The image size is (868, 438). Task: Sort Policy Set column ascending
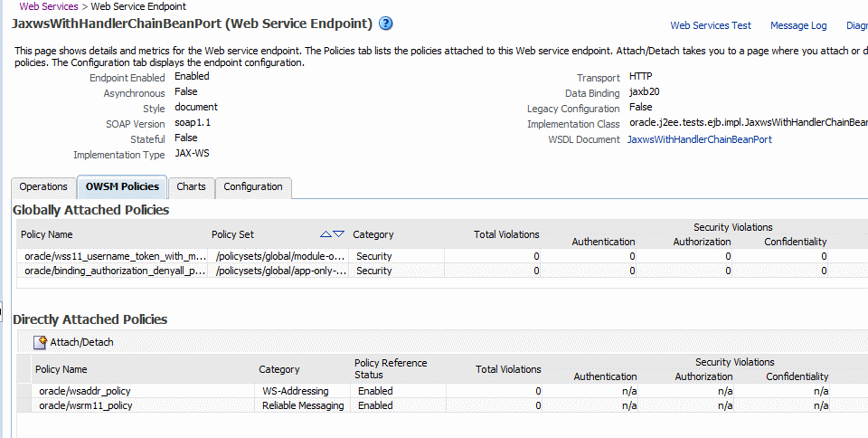click(326, 234)
